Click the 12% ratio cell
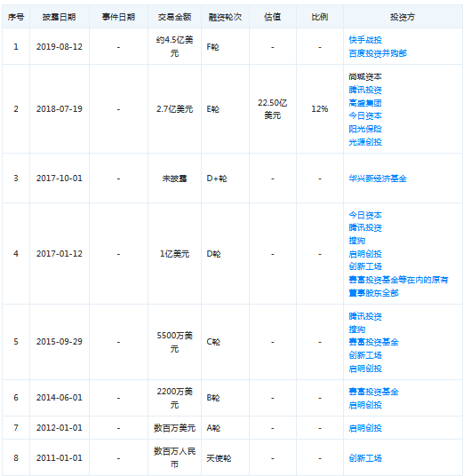Viewport: 463px width, 476px height. (320, 109)
